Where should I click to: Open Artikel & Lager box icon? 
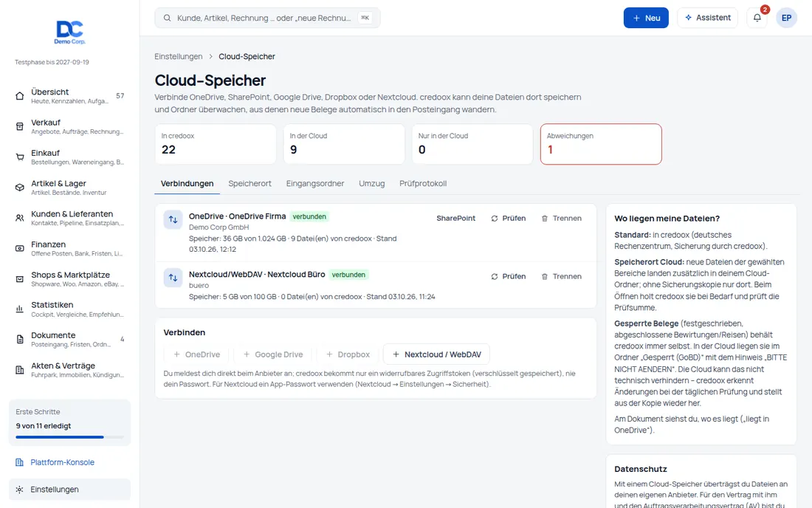20,188
